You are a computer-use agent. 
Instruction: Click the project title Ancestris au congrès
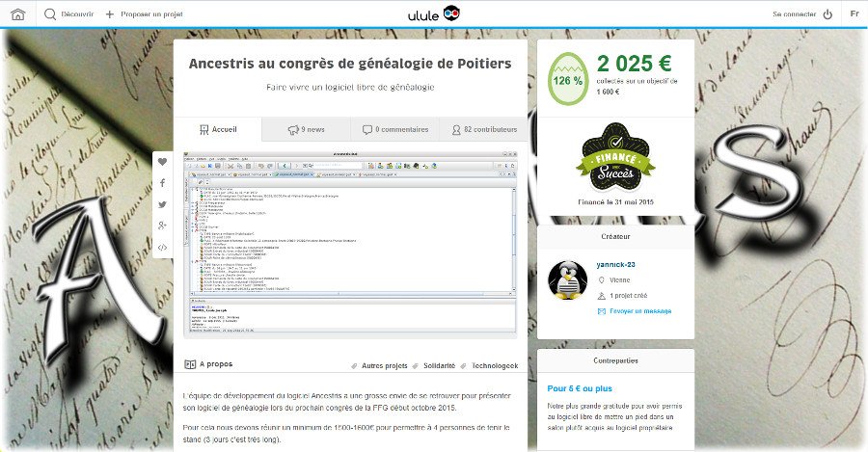[350, 63]
